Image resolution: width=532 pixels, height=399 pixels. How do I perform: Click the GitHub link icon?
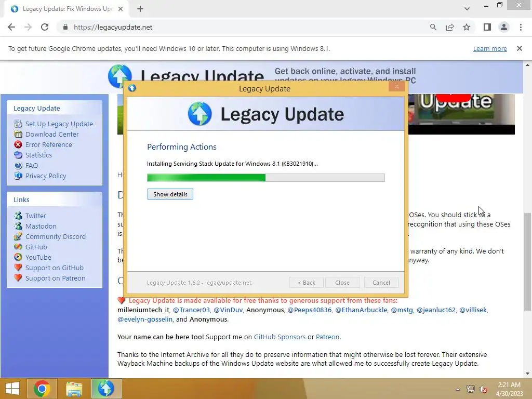[x=18, y=247]
